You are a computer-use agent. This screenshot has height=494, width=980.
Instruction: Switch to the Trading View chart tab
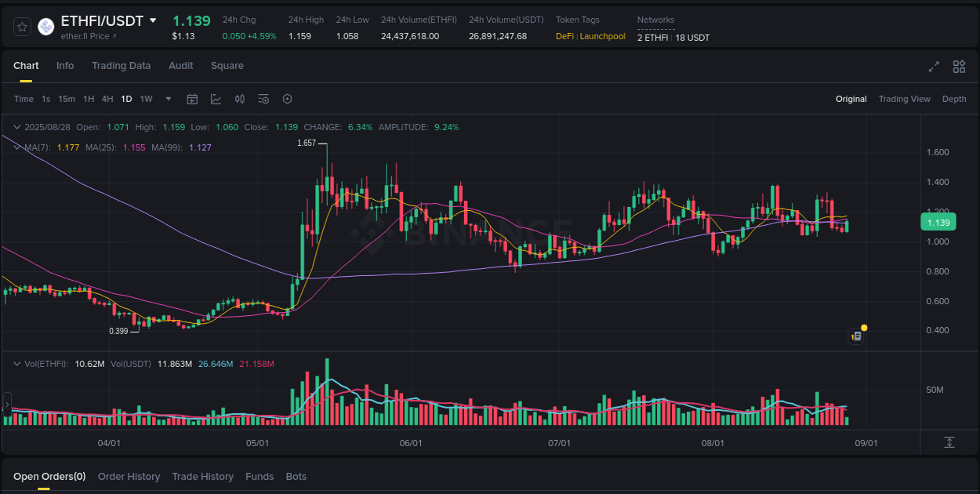coord(905,99)
